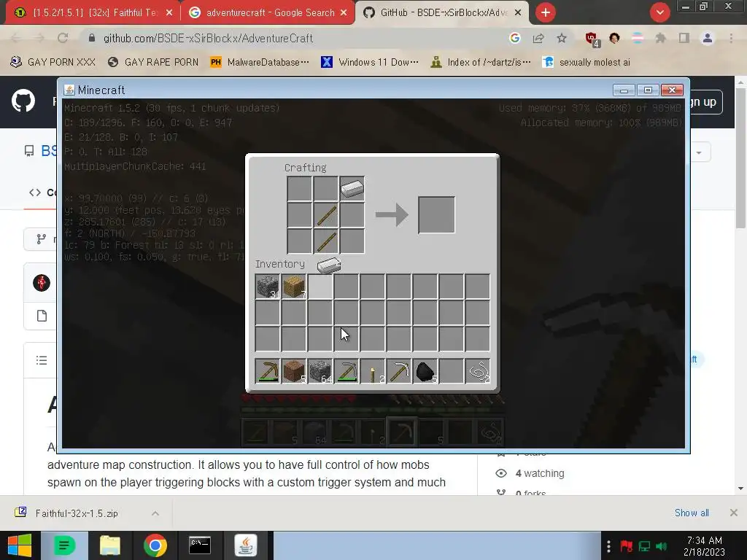Image resolution: width=747 pixels, height=560 pixels.
Task: Select the string item in hotbar row
Action: [x=478, y=371]
